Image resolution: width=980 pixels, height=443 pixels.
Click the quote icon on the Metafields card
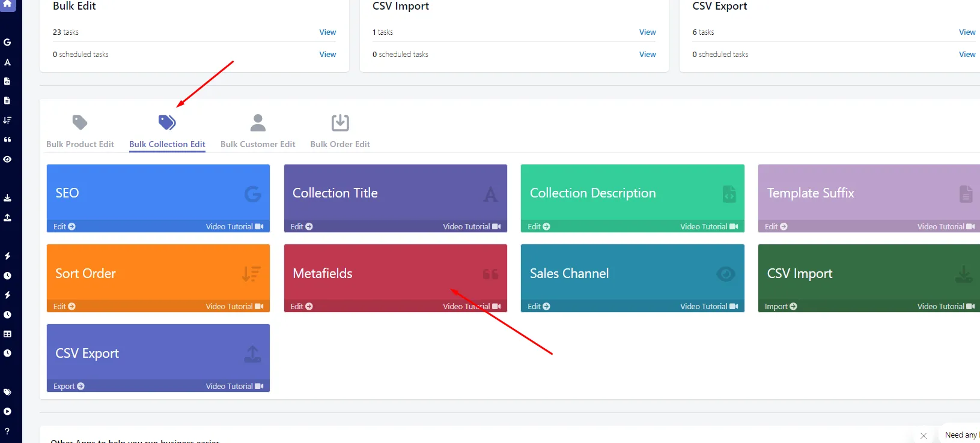tap(490, 274)
